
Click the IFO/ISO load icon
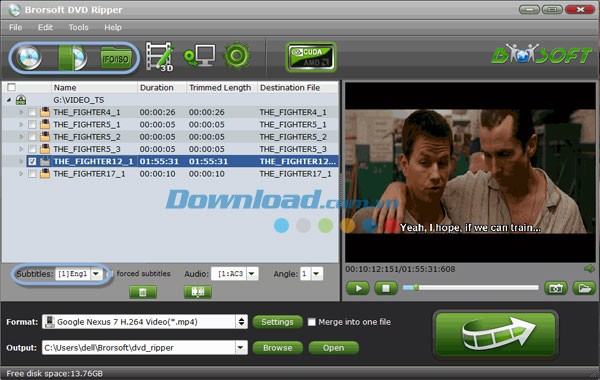click(x=116, y=58)
